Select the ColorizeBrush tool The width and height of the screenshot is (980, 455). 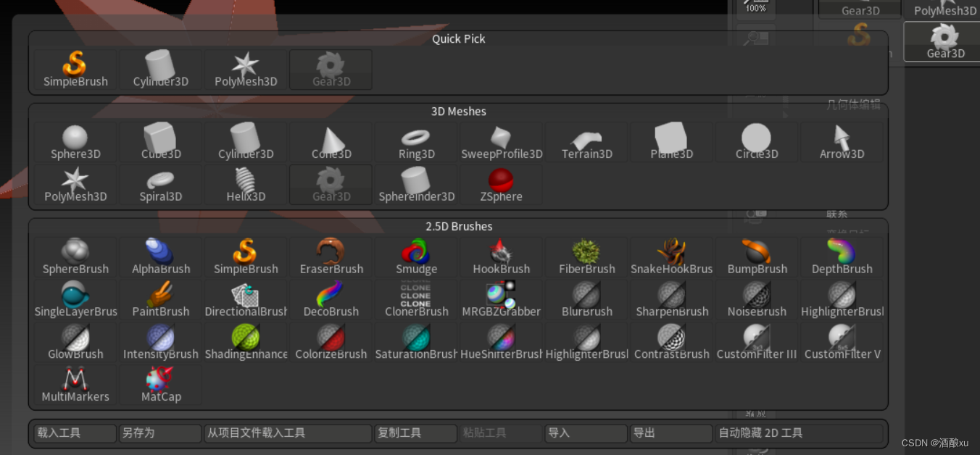(x=331, y=343)
